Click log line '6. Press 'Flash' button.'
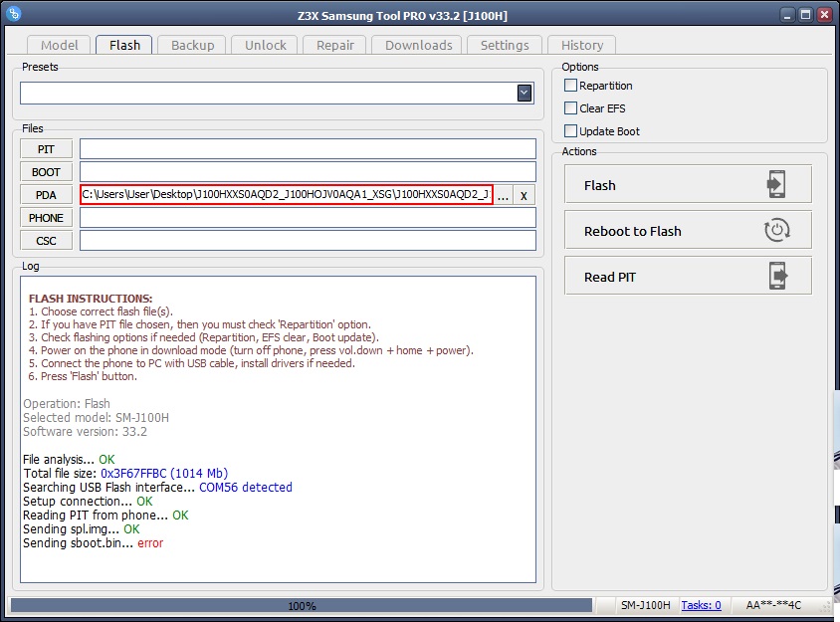The width and height of the screenshot is (840, 622). tap(83, 376)
